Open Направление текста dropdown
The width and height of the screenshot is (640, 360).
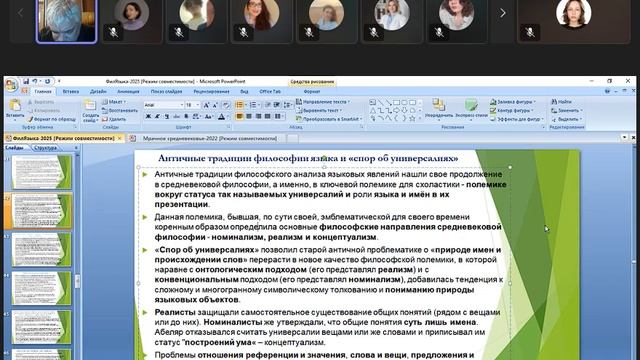coord(324,102)
